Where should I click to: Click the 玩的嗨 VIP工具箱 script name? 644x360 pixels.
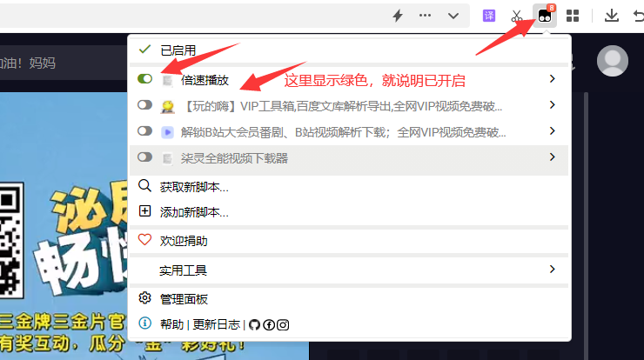pos(341,106)
